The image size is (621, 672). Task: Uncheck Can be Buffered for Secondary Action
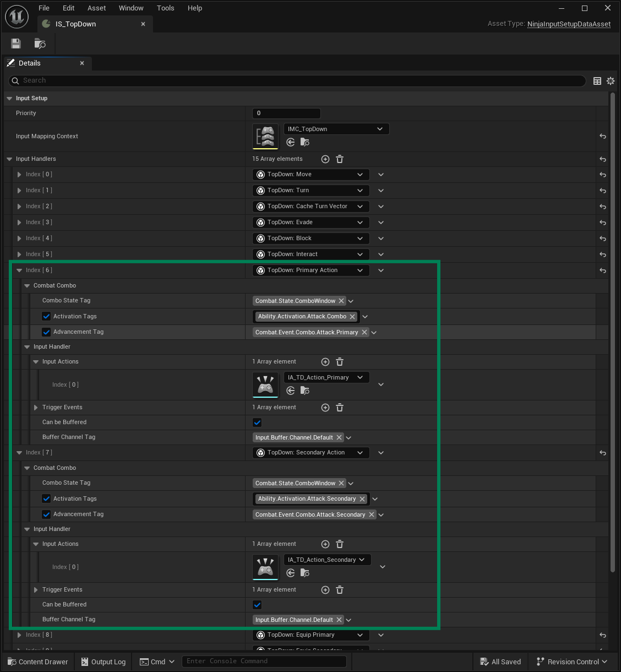pyautogui.click(x=257, y=605)
